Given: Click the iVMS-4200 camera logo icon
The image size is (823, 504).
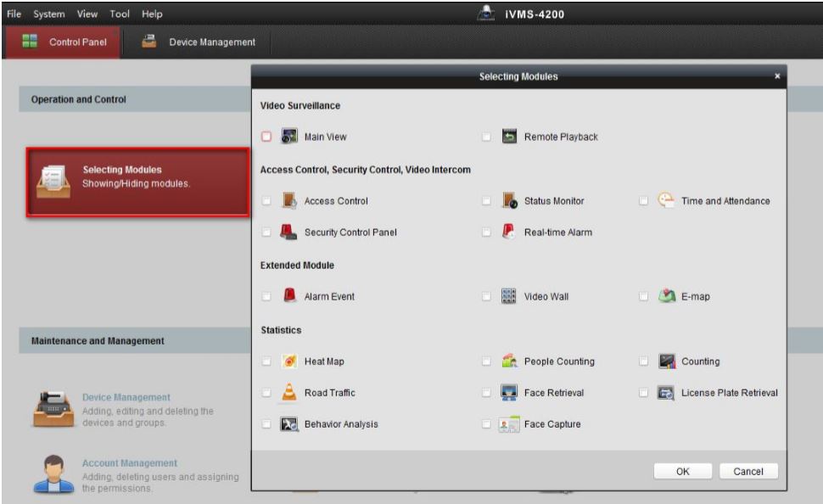Looking at the screenshot, I should coord(486,13).
